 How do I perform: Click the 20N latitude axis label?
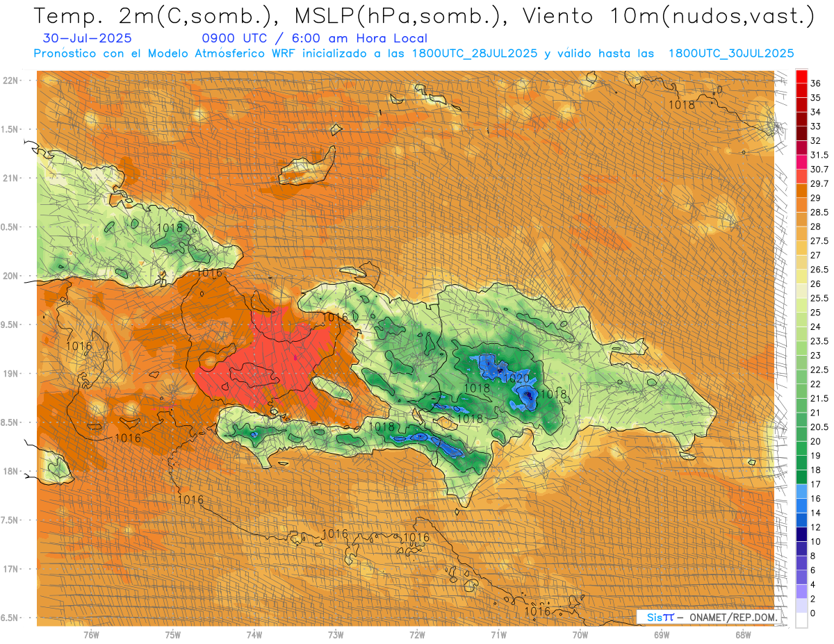click(12, 276)
